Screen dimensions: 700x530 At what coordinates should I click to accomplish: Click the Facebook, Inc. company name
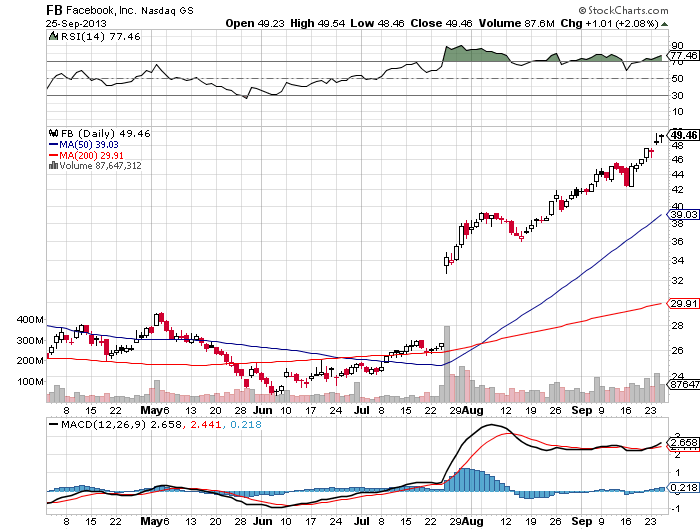(101, 10)
